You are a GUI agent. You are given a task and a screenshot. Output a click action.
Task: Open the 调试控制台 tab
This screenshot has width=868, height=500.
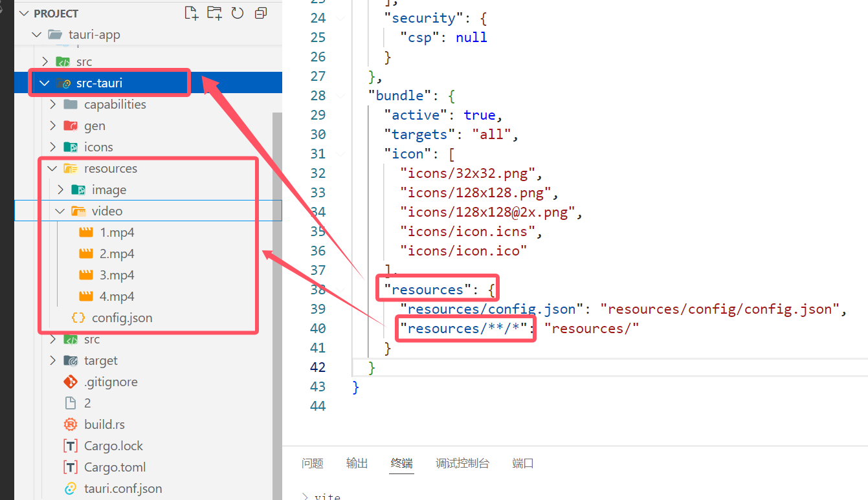pos(462,463)
